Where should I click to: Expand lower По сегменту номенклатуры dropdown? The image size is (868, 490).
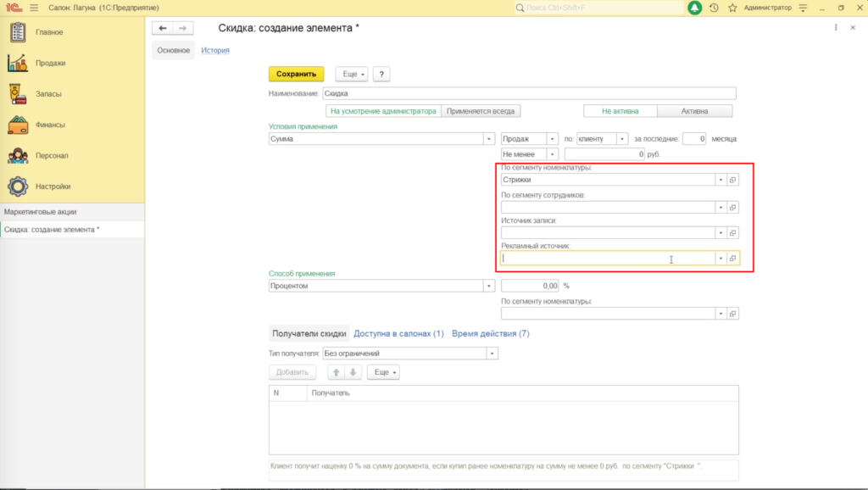pyautogui.click(x=721, y=314)
